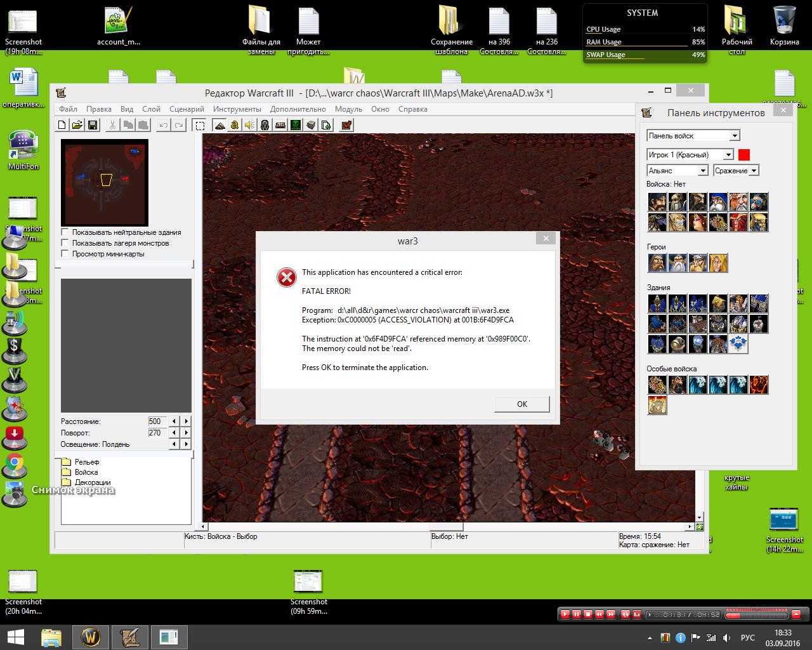Image resolution: width=812 pixels, height=650 pixels.
Task: Click the media player red volume bar
Action: 757,614
